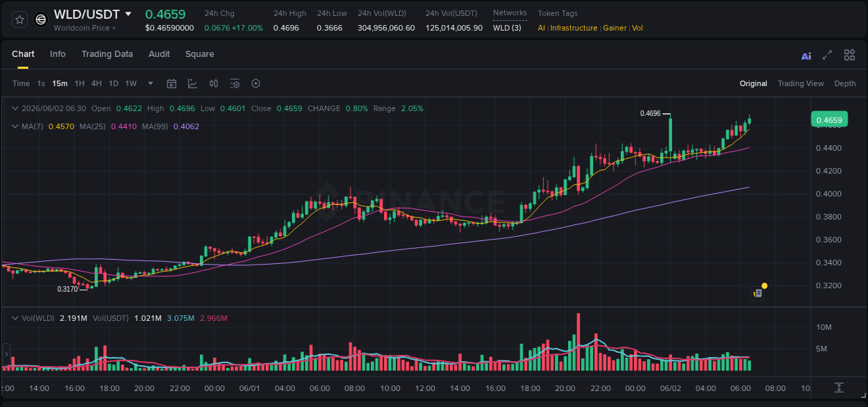Click the 24h Low value 0.3666
The image size is (868, 407).
tap(330, 28)
